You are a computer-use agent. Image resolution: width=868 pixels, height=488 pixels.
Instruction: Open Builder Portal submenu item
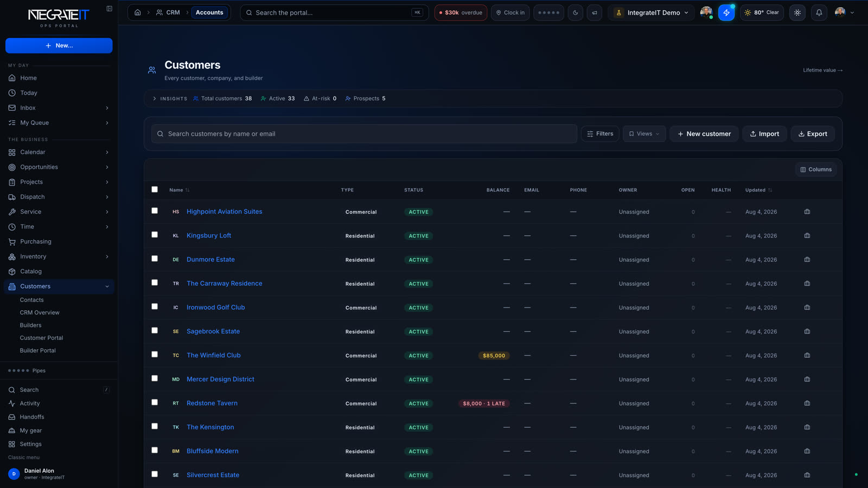click(x=37, y=351)
